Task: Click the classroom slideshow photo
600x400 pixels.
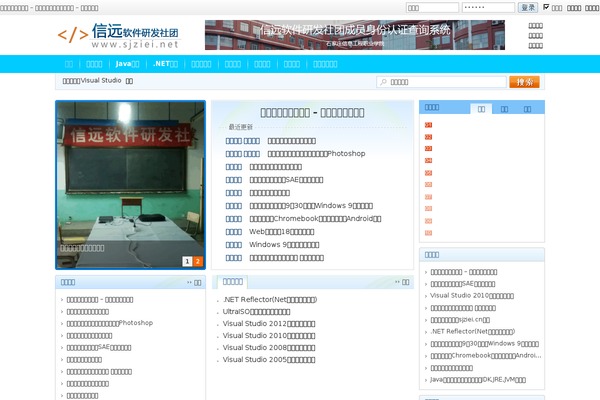Action: pyautogui.click(x=130, y=184)
